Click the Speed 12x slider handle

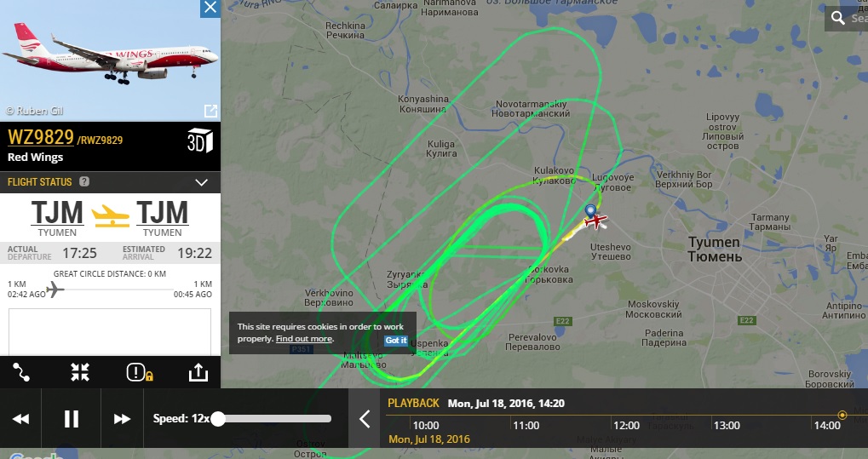(x=218, y=419)
